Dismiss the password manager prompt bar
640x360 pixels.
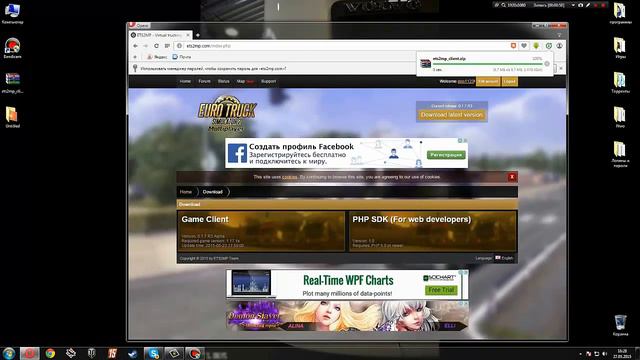pyautogui.click(x=561, y=68)
